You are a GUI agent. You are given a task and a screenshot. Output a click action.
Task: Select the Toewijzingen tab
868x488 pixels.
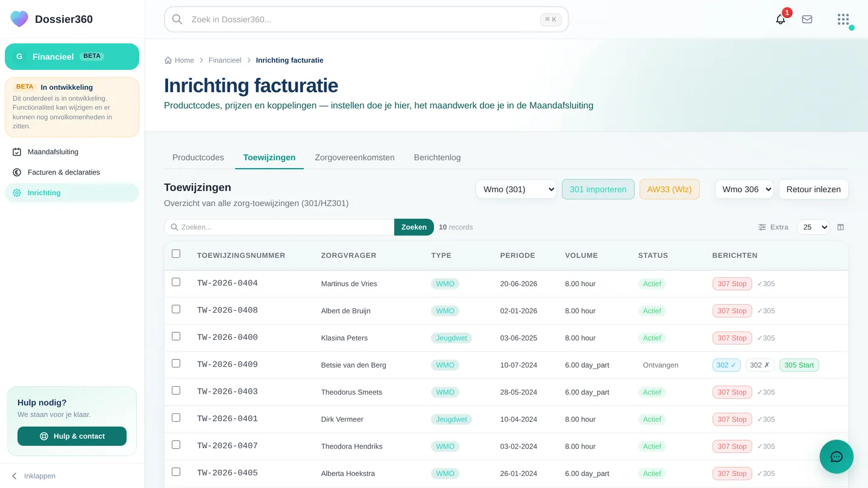(269, 157)
